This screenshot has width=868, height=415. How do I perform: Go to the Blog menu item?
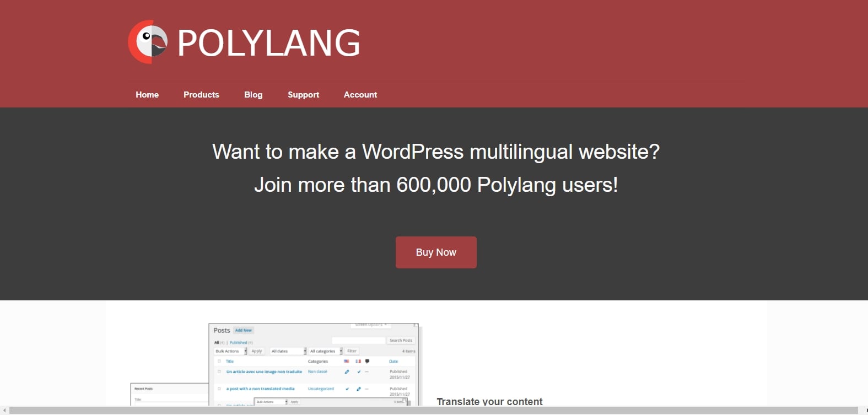[254, 95]
